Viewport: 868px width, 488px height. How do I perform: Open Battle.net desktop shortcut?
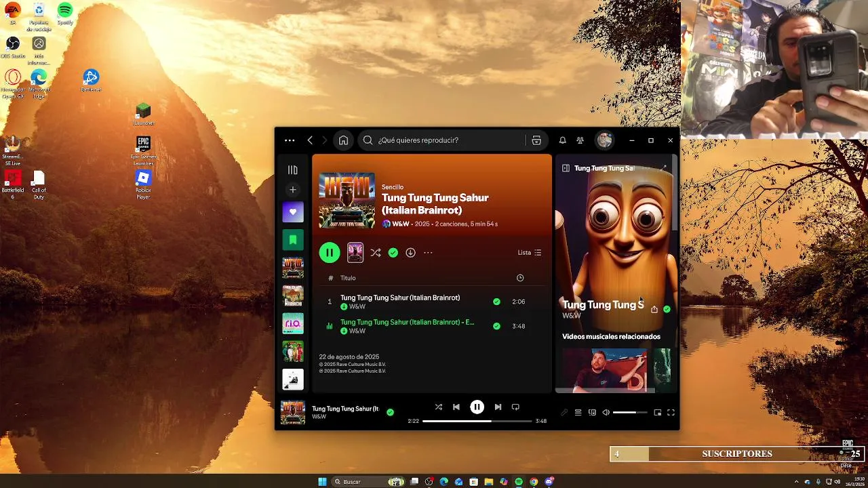[x=91, y=81]
